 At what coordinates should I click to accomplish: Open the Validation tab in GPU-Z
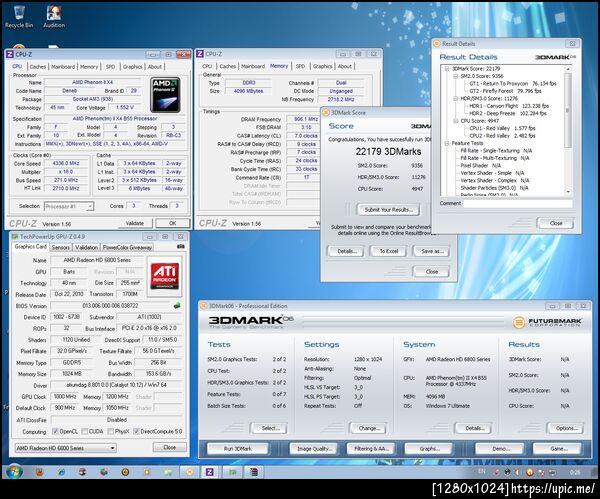pos(86,247)
